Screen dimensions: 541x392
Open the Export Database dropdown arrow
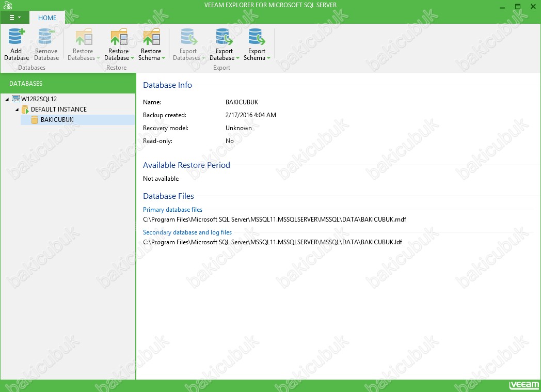point(237,58)
